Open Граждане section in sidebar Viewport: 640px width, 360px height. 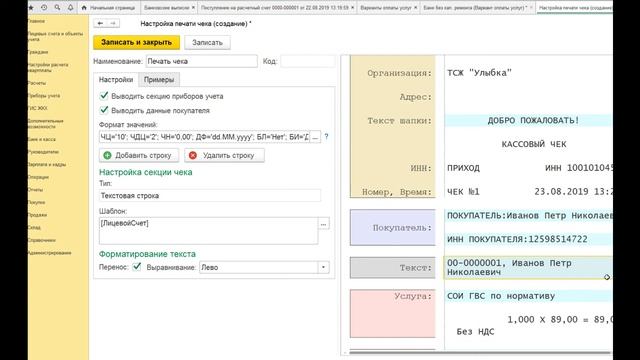coord(38,52)
